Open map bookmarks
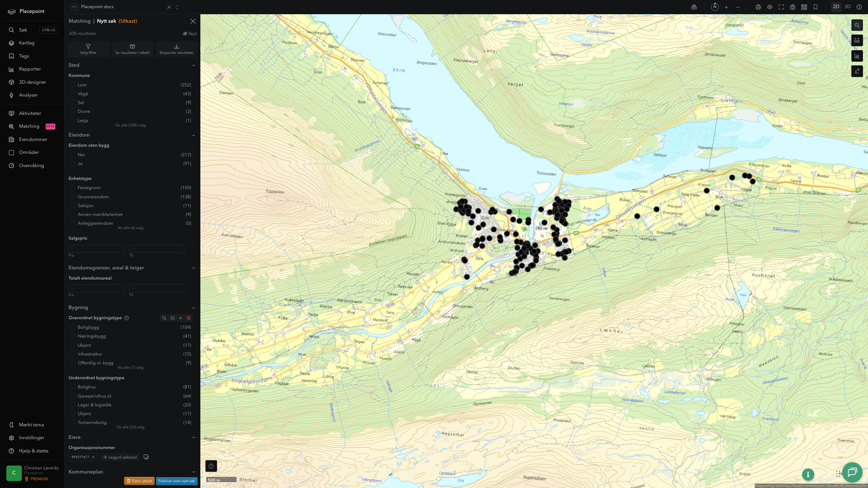Screen dimensions: 868x488 coord(815,7)
